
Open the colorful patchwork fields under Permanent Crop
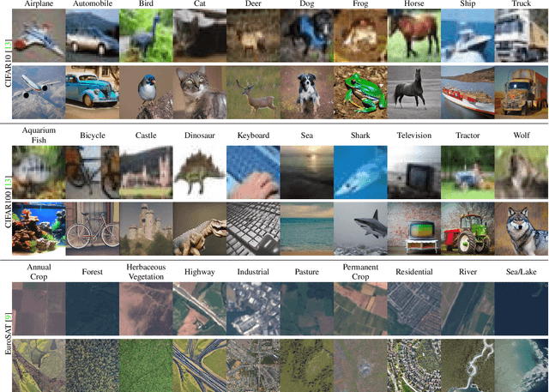click(x=360, y=309)
